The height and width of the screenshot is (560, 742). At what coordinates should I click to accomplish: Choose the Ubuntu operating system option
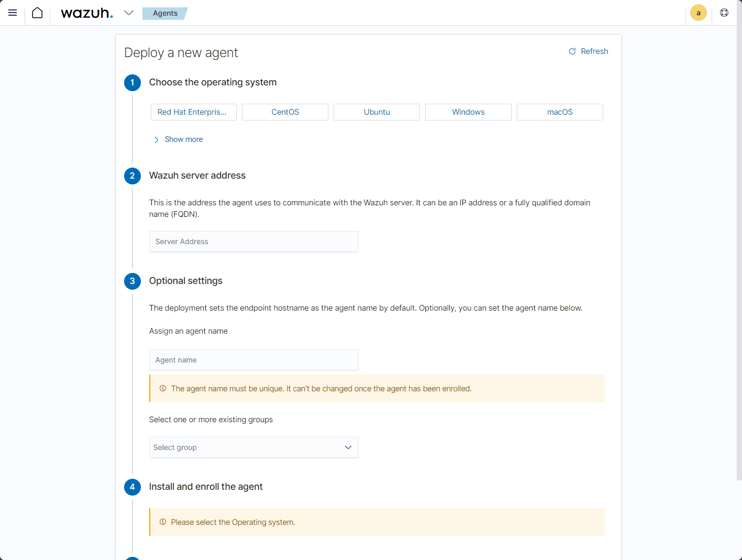pos(376,112)
